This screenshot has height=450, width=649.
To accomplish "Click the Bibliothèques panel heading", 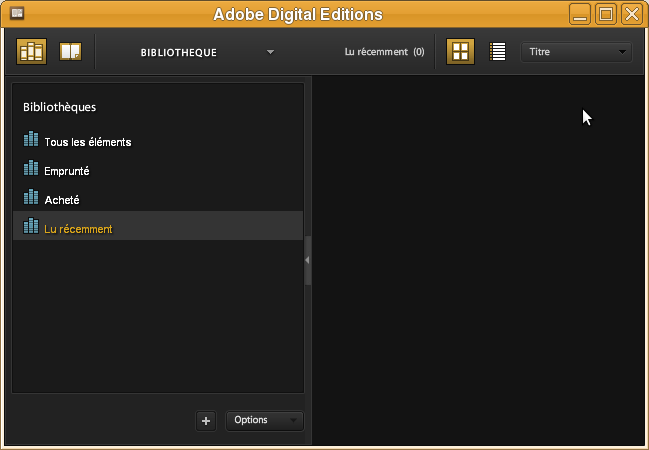I will (60, 107).
